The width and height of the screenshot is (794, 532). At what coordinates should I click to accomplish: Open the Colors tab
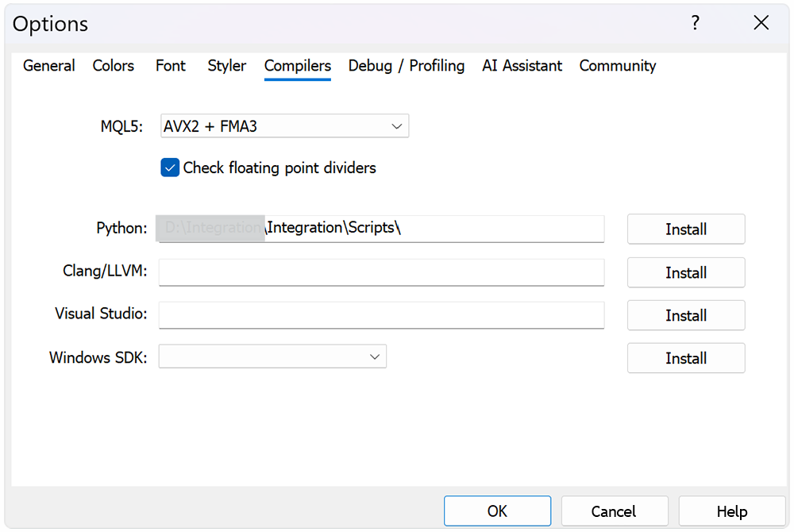click(114, 66)
